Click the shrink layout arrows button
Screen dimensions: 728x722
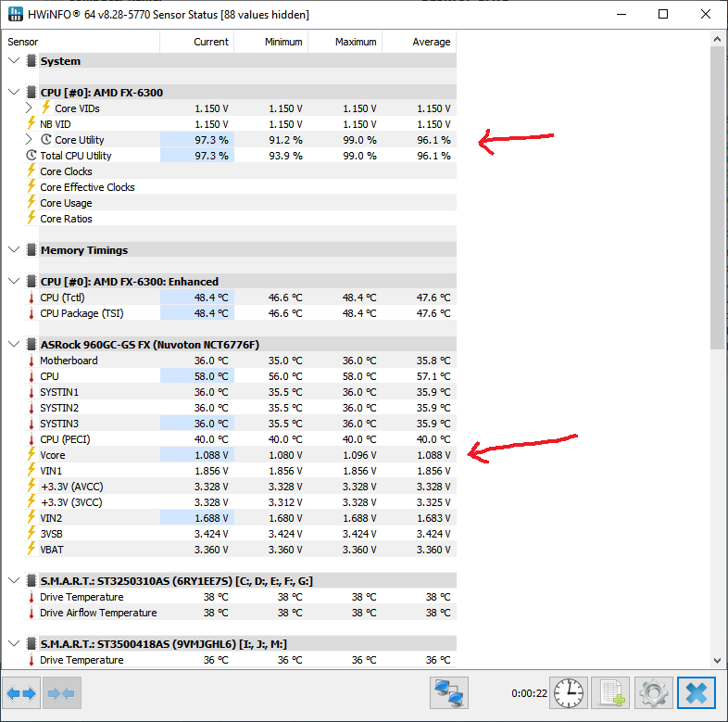click(62, 693)
